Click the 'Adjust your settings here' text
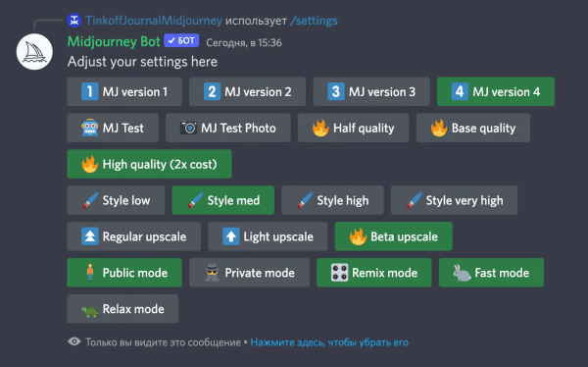The width and height of the screenshot is (588, 367). click(x=142, y=62)
